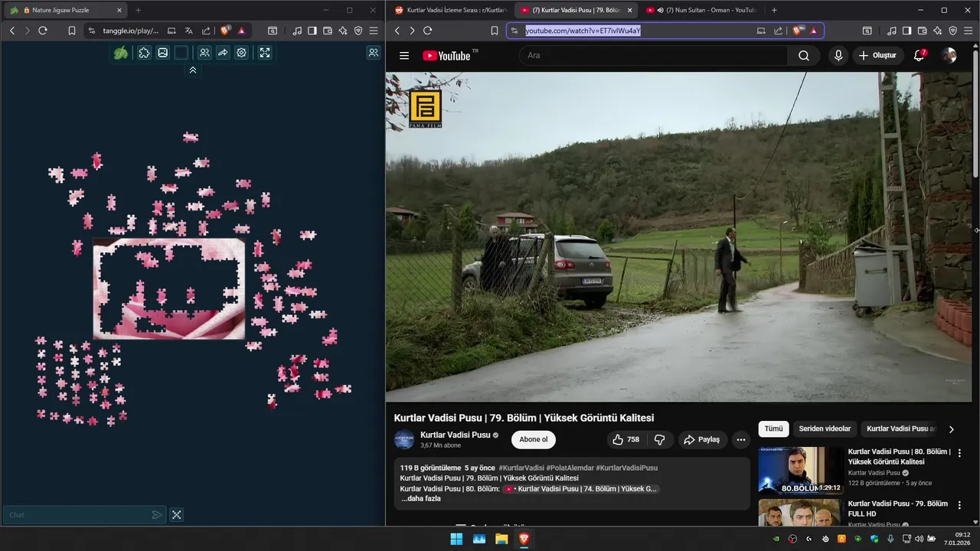Dislike the video
The width and height of the screenshot is (980, 551).
[659, 439]
